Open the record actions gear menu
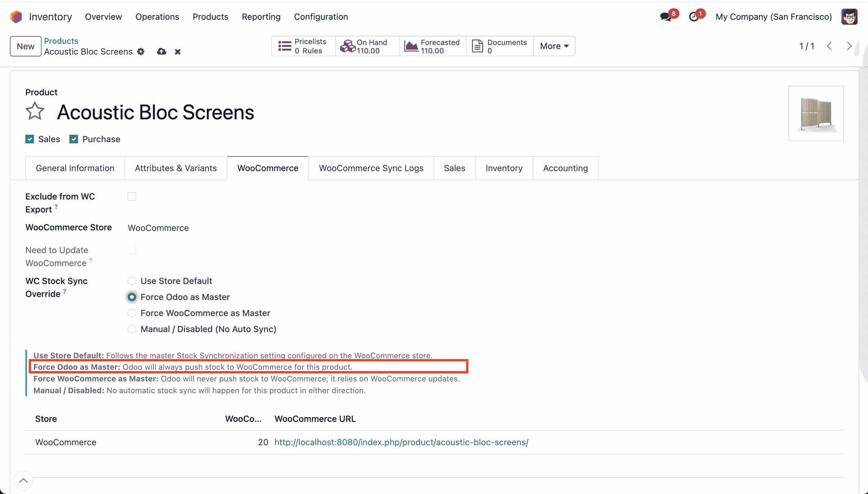 pyautogui.click(x=141, y=52)
